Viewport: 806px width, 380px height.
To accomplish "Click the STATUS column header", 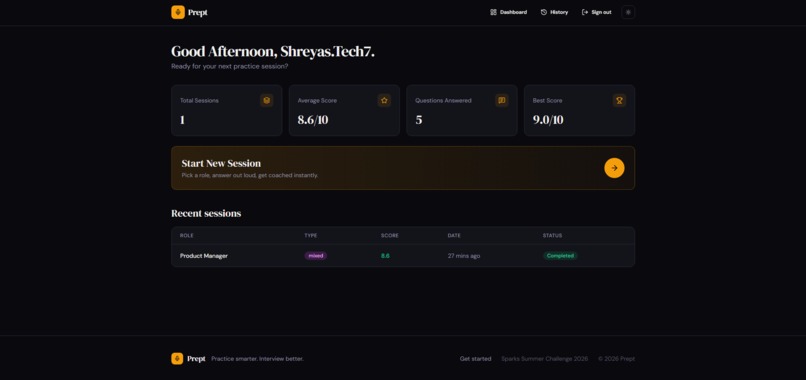I will point(552,236).
